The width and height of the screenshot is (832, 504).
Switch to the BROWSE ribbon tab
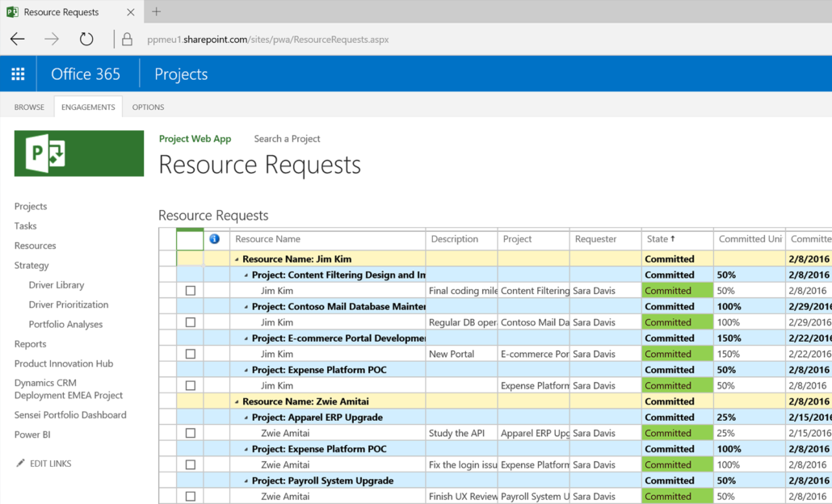click(29, 107)
